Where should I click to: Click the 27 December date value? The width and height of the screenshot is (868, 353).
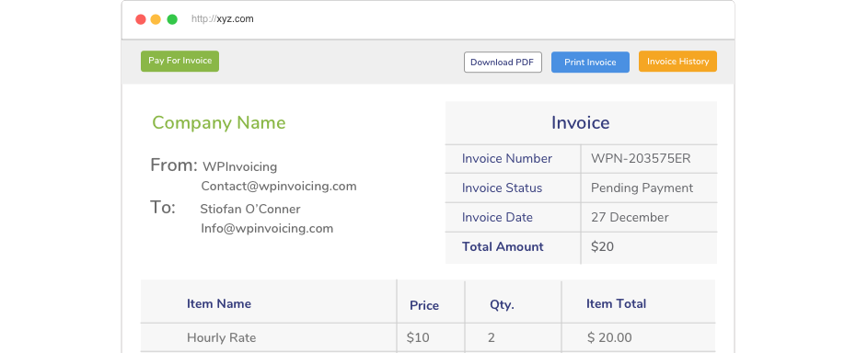[630, 217]
